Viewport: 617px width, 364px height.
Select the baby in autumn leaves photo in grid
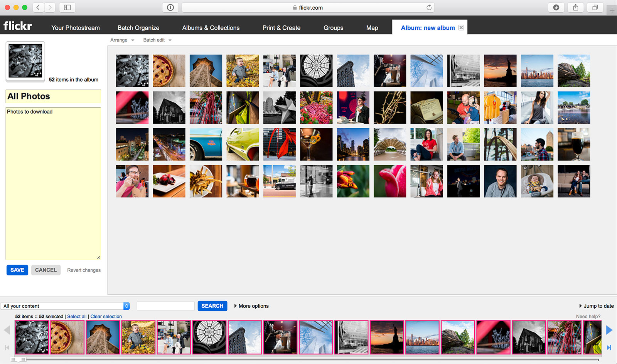click(x=243, y=70)
